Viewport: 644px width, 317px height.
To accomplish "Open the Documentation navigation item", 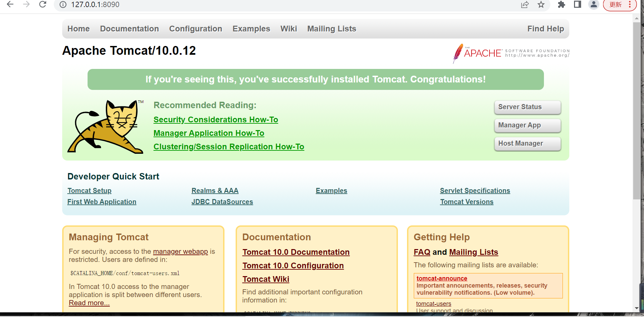I will [129, 29].
